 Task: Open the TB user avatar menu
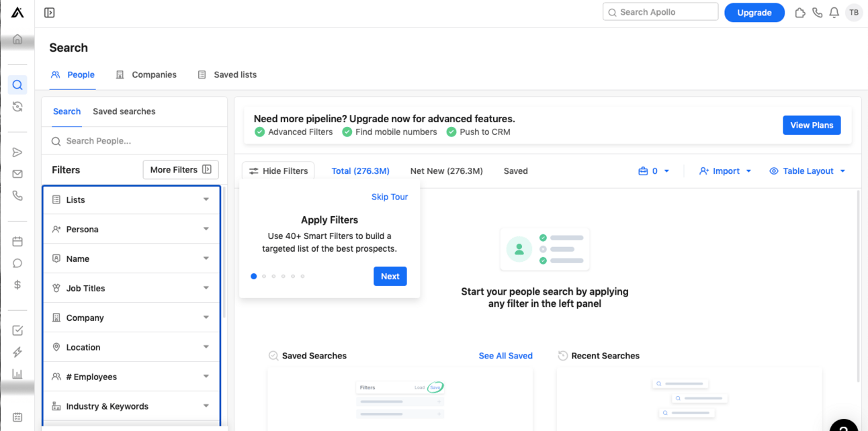854,12
